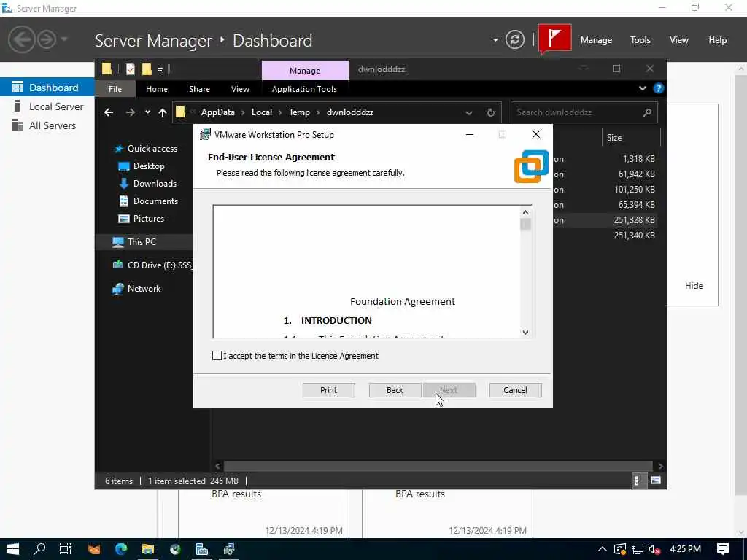This screenshot has height=560, width=747.
Task: Select Dashboard in the Server Manager sidebar
Action: click(x=47, y=87)
